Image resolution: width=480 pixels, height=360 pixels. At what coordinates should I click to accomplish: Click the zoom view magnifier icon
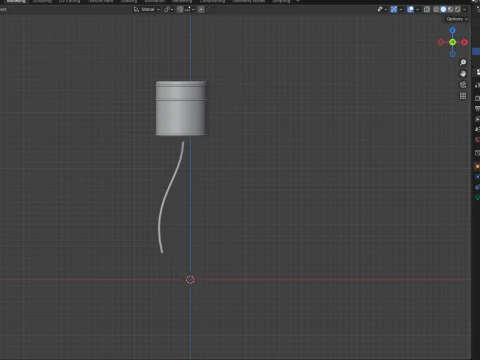(x=463, y=62)
